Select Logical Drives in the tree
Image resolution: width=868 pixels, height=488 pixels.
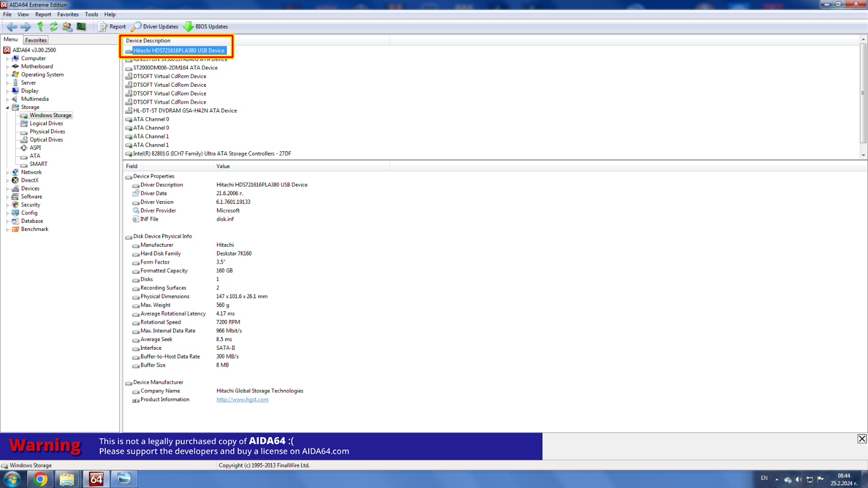pos(46,124)
